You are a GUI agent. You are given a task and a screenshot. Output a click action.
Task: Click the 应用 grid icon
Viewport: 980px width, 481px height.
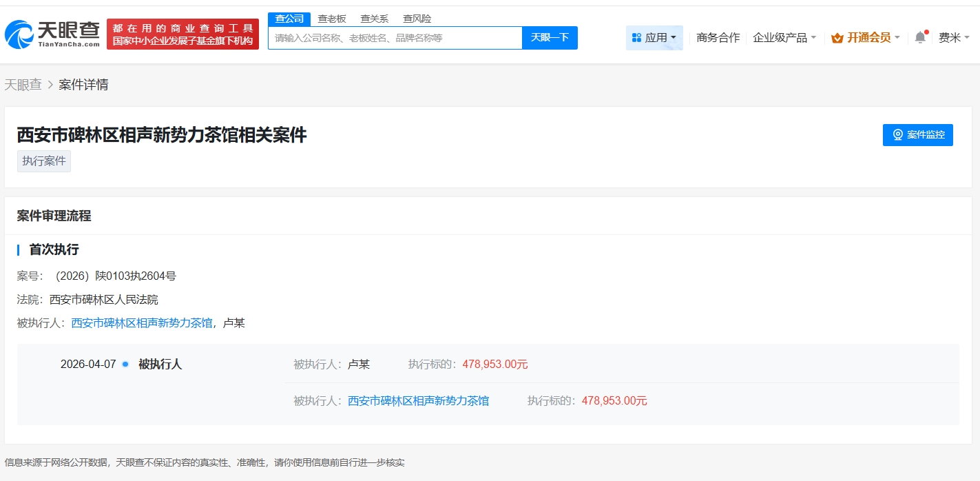636,38
